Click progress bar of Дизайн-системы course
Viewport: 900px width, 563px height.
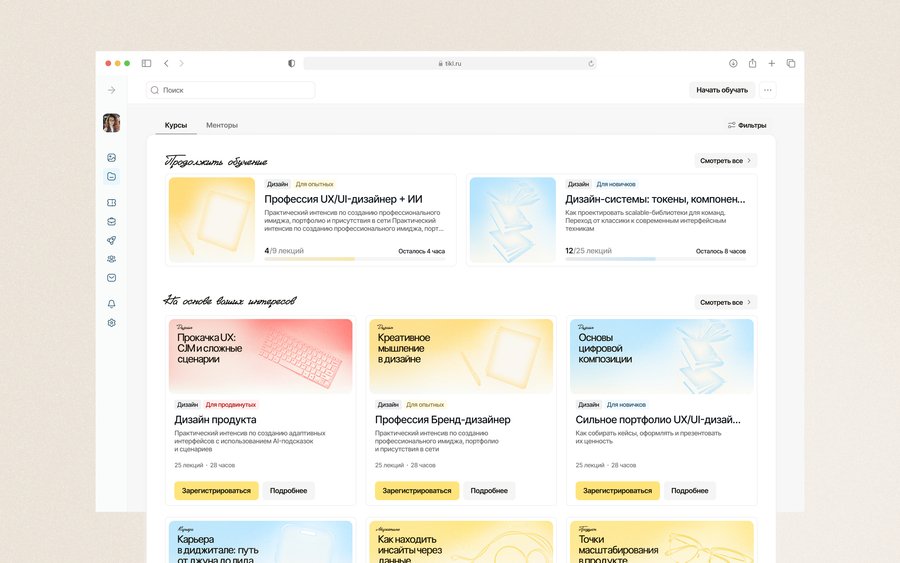(655, 259)
